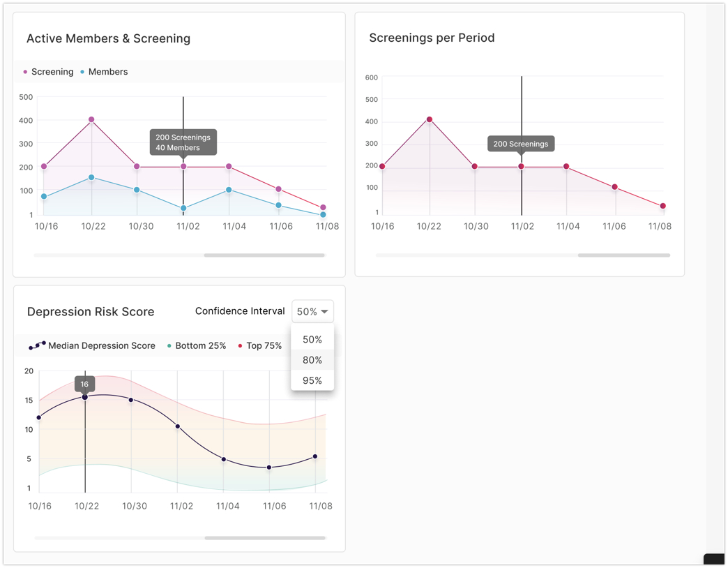
Task: Choose 80% from the dropdown list
Action: pos(312,360)
